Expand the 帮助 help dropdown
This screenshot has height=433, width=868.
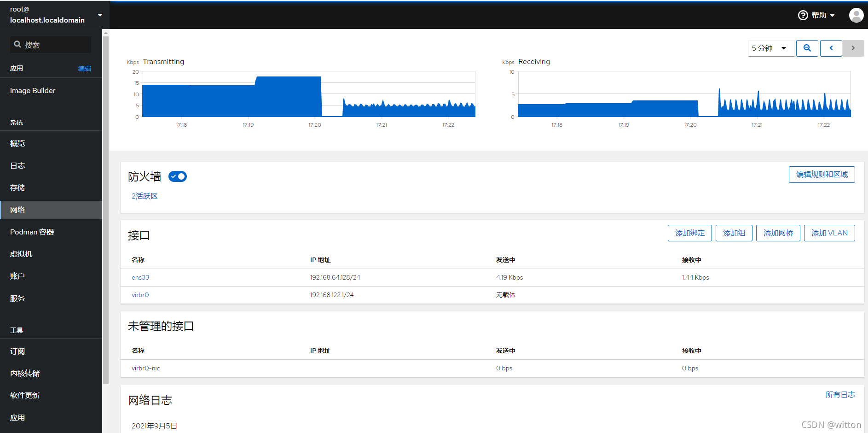click(x=823, y=15)
